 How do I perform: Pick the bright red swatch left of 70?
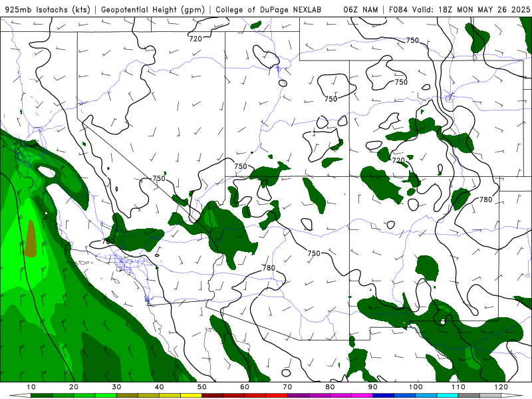277,396
